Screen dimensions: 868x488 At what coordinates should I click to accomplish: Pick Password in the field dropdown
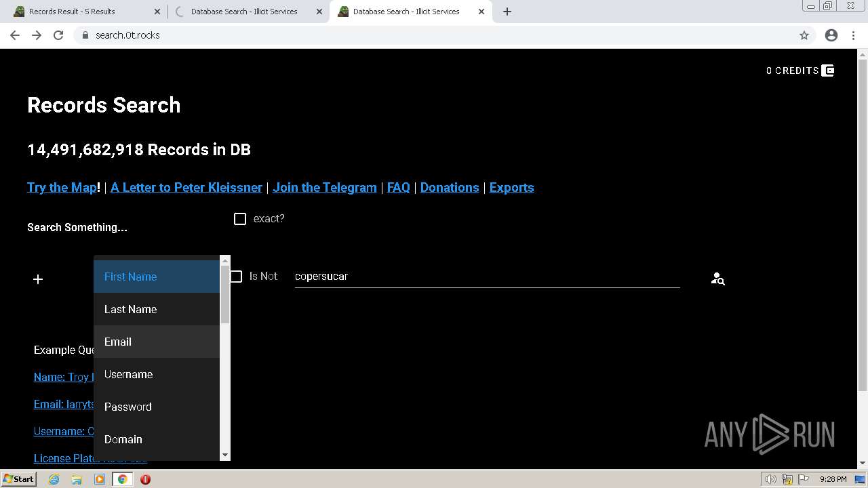(x=157, y=407)
